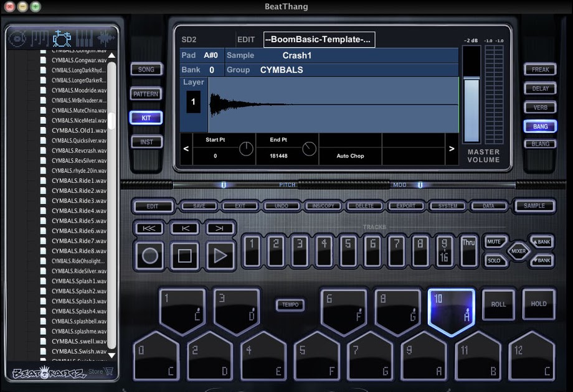The width and height of the screenshot is (573, 392).
Task: Click the INS/COPY button
Action: click(x=323, y=206)
